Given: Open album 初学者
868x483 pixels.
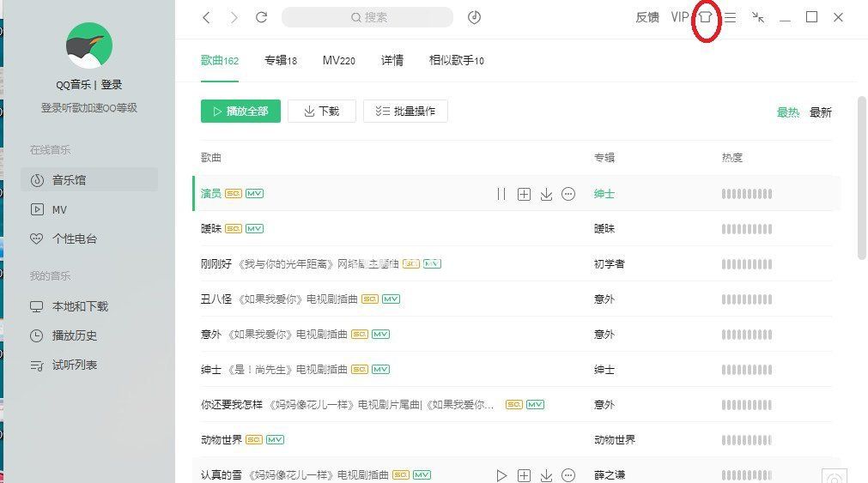Looking at the screenshot, I should pyautogui.click(x=609, y=264).
